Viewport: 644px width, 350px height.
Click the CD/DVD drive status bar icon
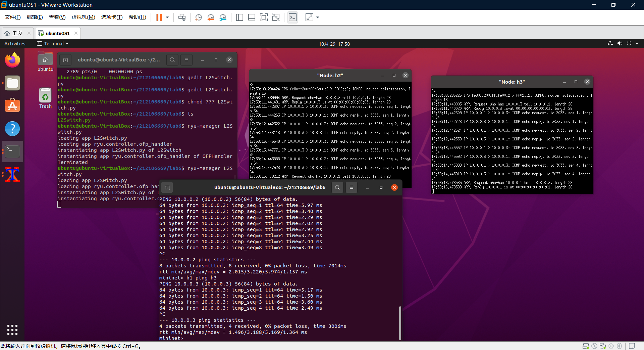(x=594, y=346)
